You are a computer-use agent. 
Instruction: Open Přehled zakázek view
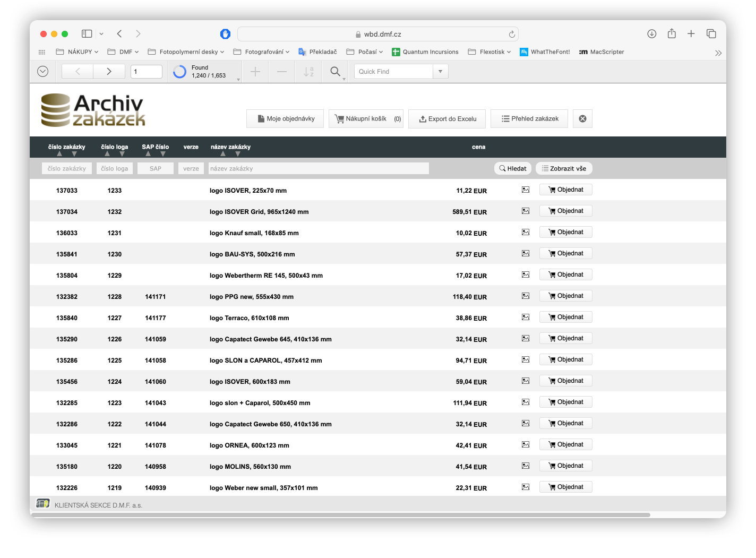(529, 119)
